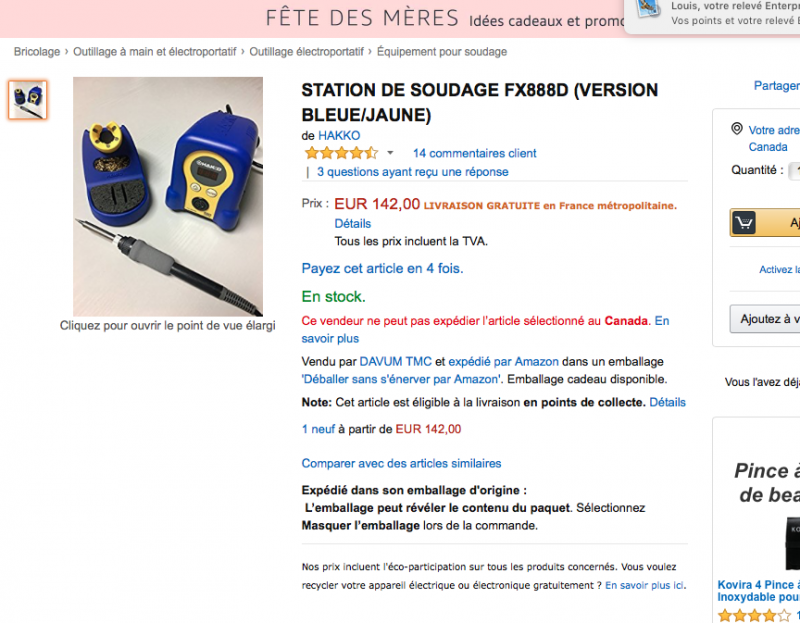Click the star rating icons

tap(341, 153)
